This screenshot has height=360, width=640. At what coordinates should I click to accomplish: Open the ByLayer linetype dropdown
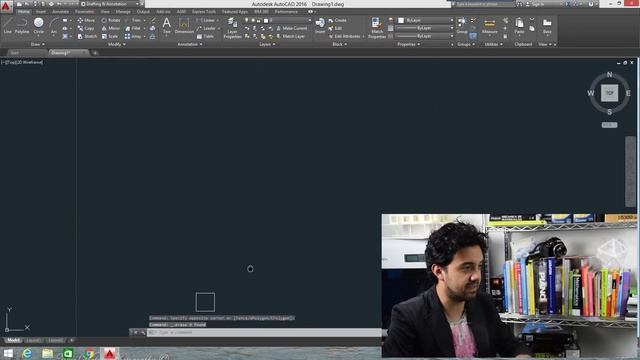coord(425,36)
